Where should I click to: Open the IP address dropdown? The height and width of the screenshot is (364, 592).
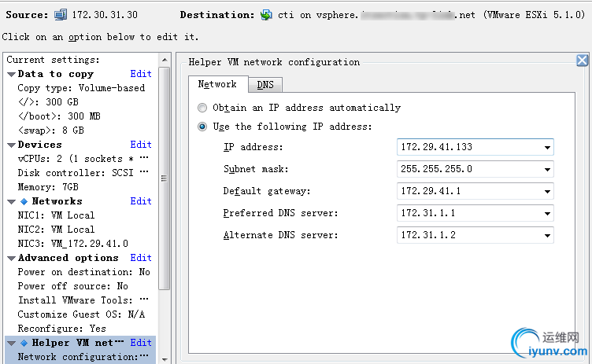point(547,148)
